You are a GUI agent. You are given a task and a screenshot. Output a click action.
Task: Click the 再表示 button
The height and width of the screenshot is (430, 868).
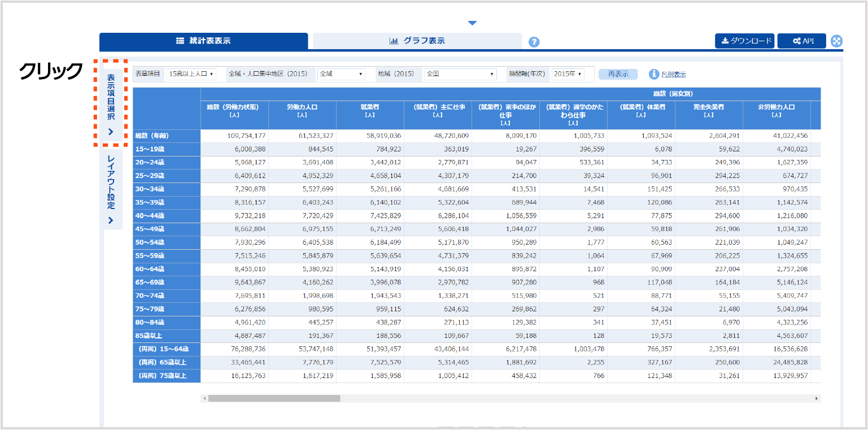618,74
